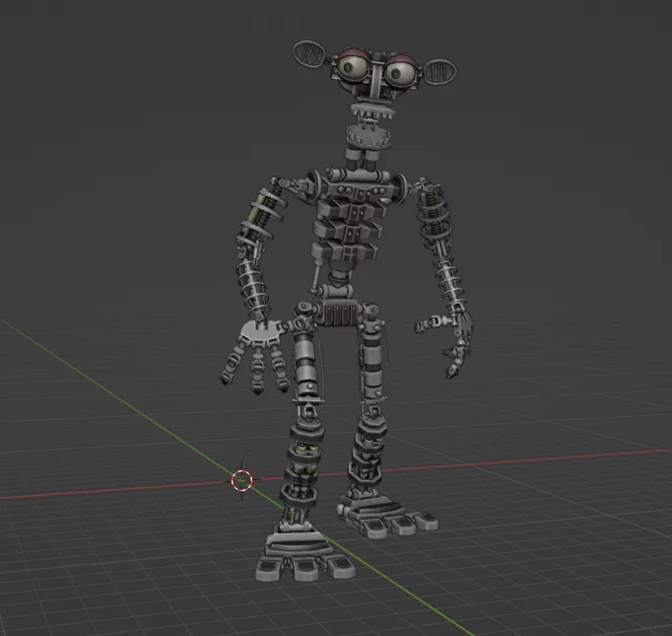Select the pelvis block of the endoskeleton
The height and width of the screenshot is (636, 672).
point(339,311)
